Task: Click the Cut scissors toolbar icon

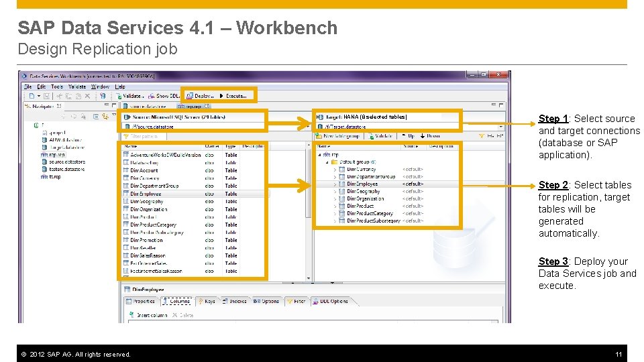Action: click(60, 96)
